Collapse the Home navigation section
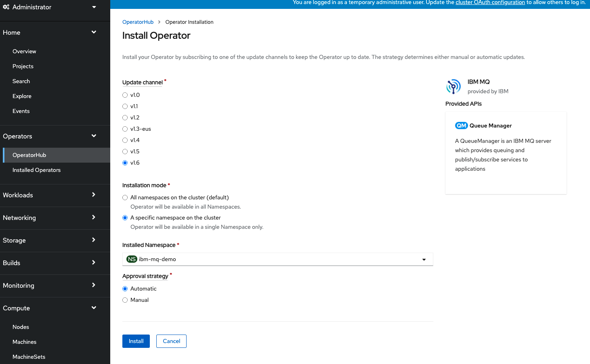Viewport: 590px width, 364px height. tap(55, 33)
